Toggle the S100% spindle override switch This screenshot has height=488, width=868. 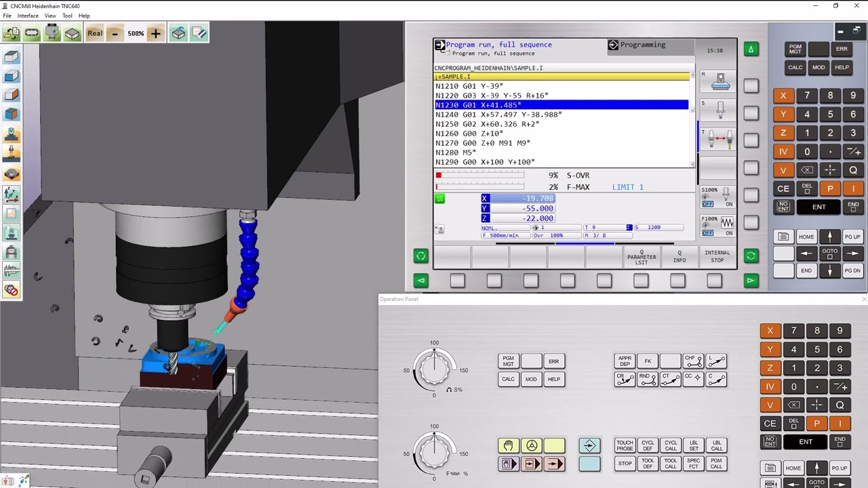point(717,198)
